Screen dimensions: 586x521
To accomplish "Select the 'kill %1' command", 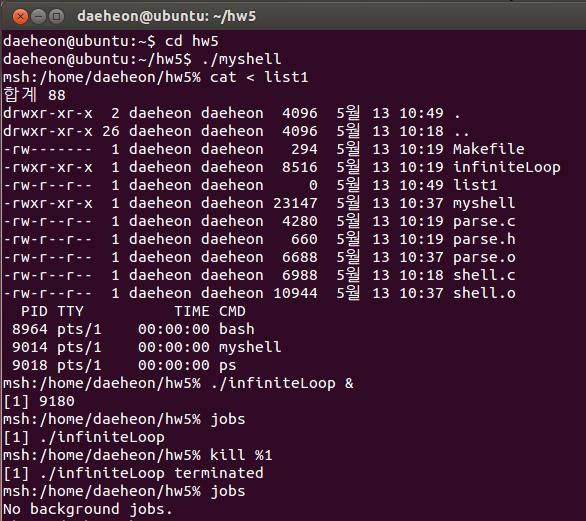I will point(241,455).
